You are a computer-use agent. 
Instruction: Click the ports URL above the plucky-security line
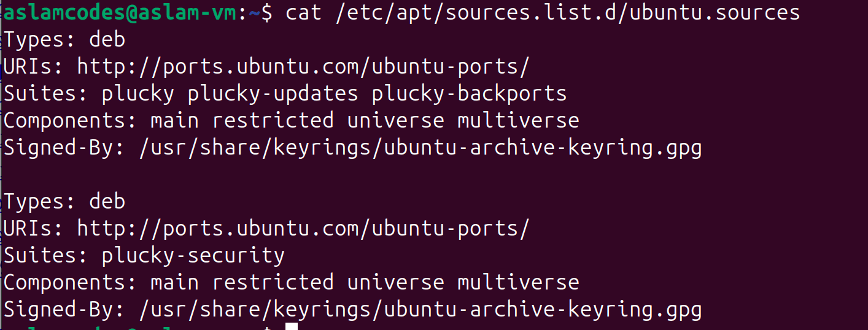[x=303, y=228]
